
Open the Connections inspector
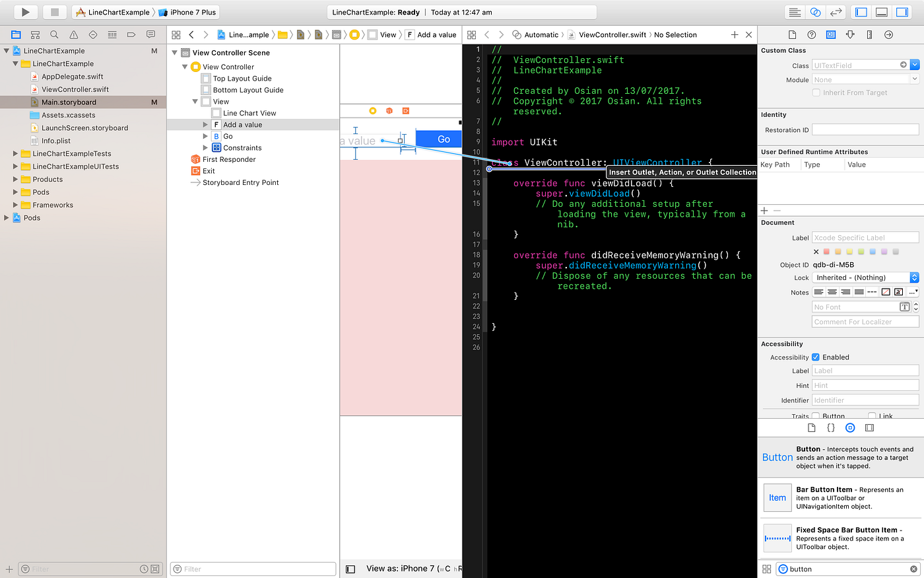click(888, 35)
